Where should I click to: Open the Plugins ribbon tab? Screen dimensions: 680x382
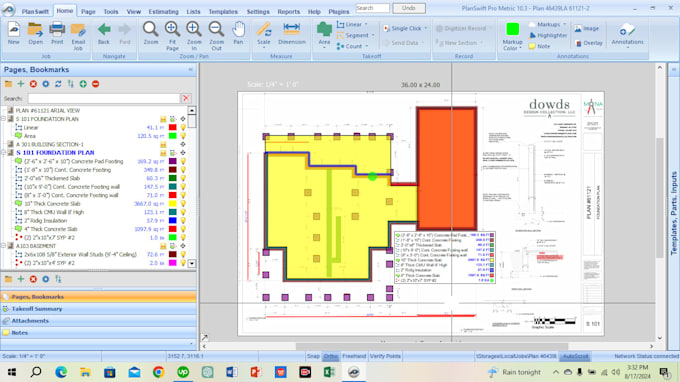339,12
